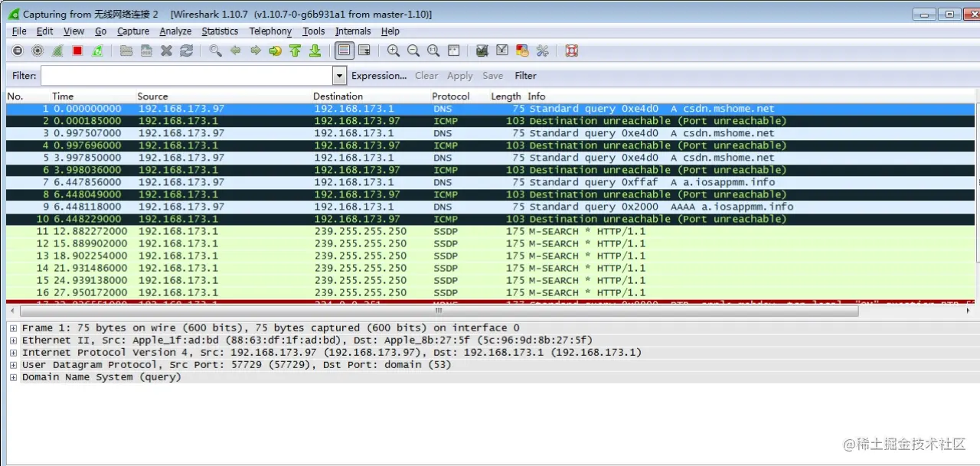Toggle auto scroll in live capture
This screenshot has height=466, width=980.
[364, 51]
